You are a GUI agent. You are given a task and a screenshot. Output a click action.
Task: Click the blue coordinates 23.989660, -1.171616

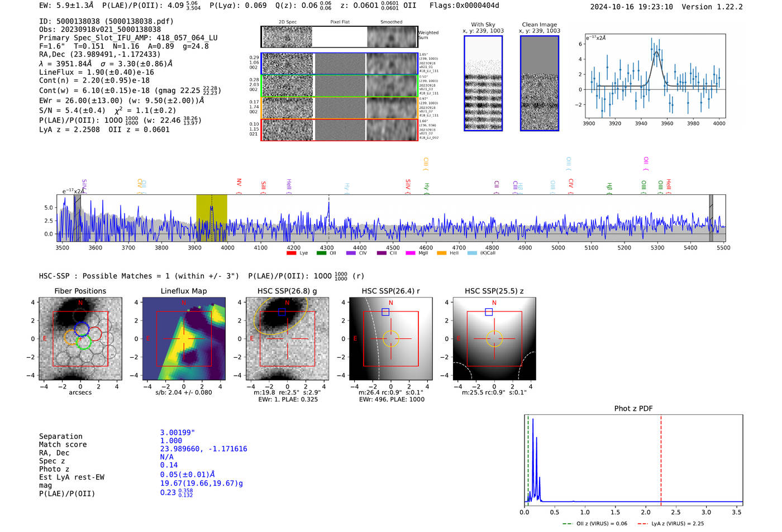203,449
